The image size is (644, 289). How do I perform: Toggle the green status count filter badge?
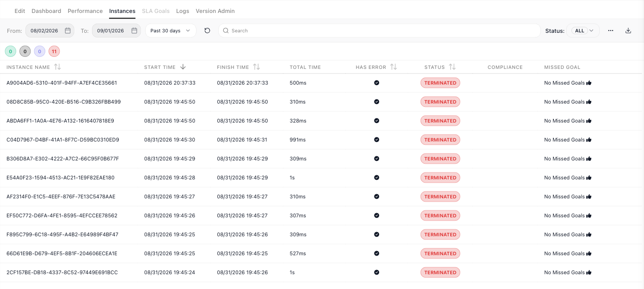tap(11, 51)
